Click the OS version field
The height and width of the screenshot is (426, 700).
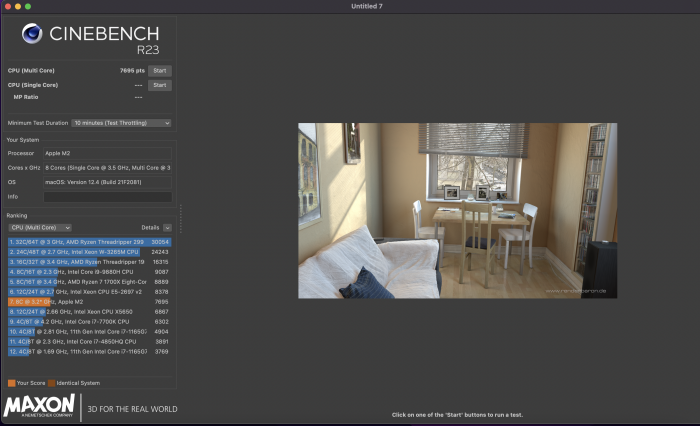point(107,182)
